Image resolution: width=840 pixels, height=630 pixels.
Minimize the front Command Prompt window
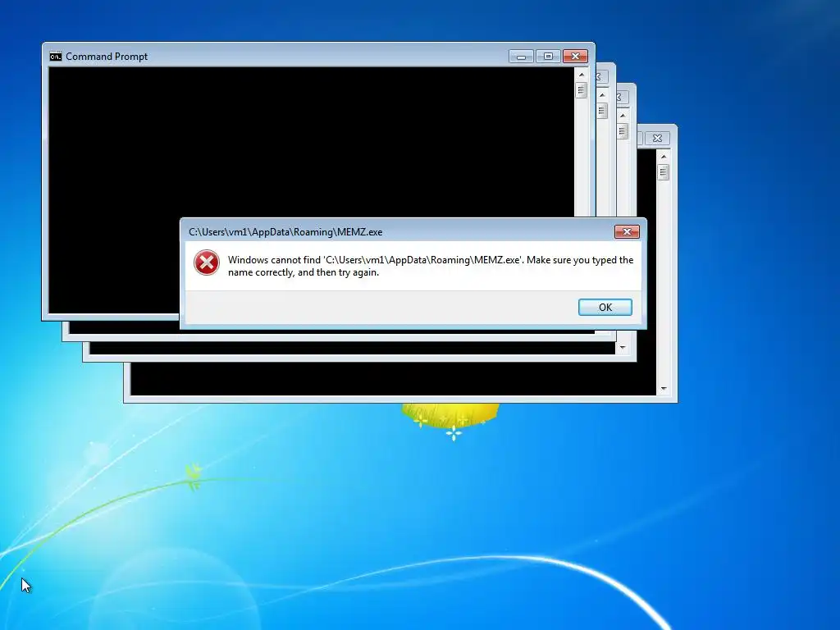(x=521, y=57)
